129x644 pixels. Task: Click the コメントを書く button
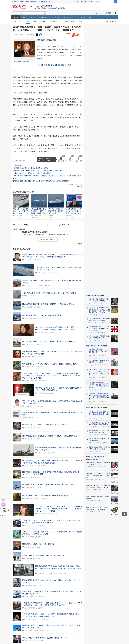click(65, 225)
